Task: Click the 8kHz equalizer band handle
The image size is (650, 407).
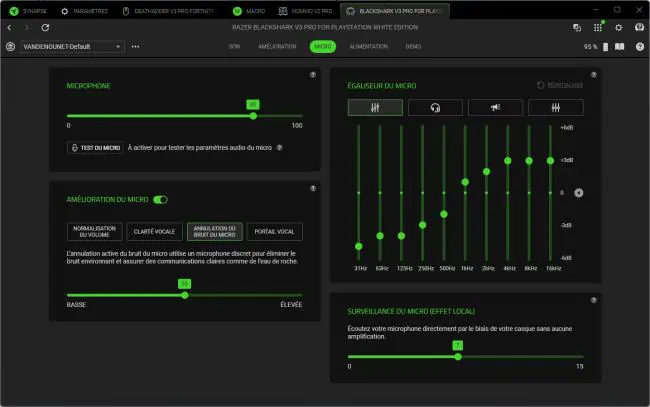Action: click(x=529, y=161)
